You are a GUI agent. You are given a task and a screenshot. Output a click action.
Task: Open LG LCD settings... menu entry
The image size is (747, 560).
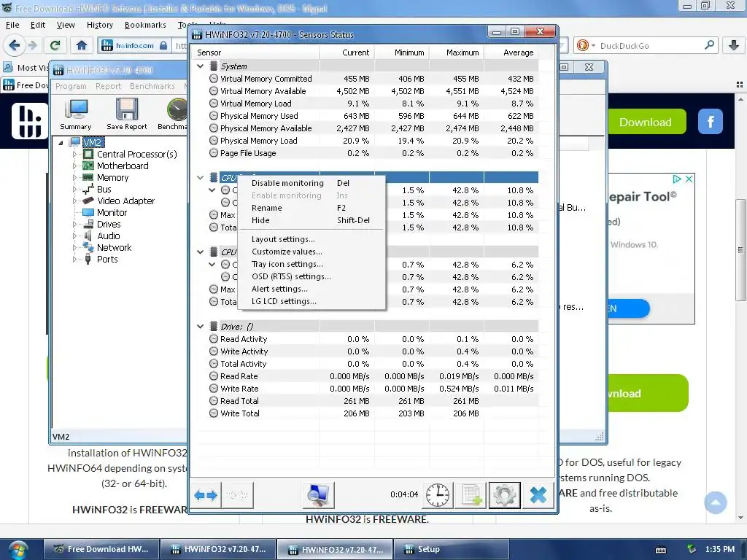coord(311,301)
